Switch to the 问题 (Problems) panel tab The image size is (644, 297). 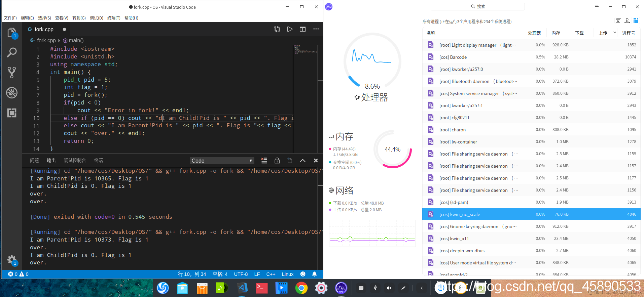click(34, 161)
